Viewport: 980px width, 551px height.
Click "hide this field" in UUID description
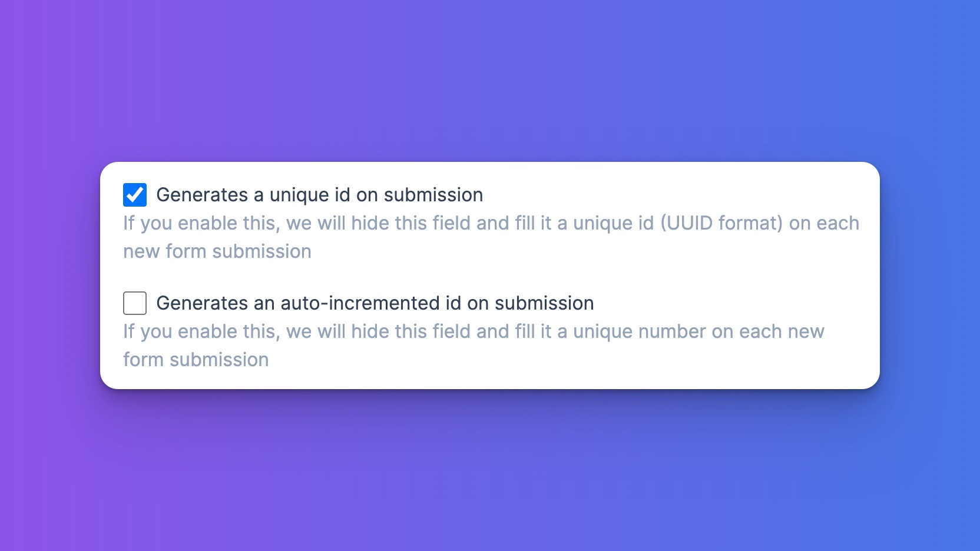click(x=410, y=223)
